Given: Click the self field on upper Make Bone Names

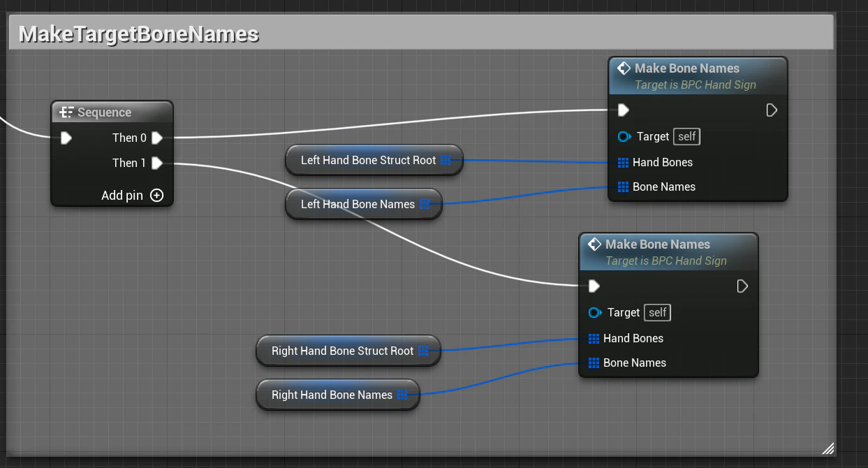Looking at the screenshot, I should pyautogui.click(x=687, y=136).
